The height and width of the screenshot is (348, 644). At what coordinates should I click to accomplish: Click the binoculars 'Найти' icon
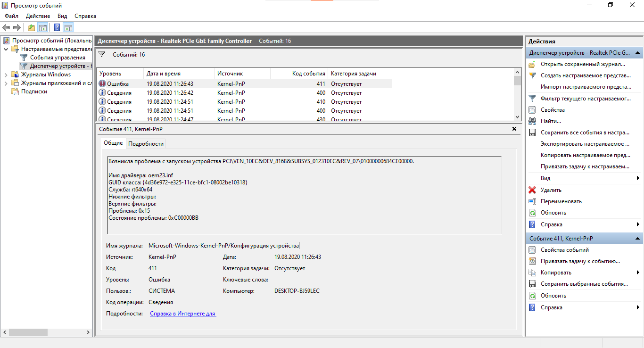(x=532, y=121)
